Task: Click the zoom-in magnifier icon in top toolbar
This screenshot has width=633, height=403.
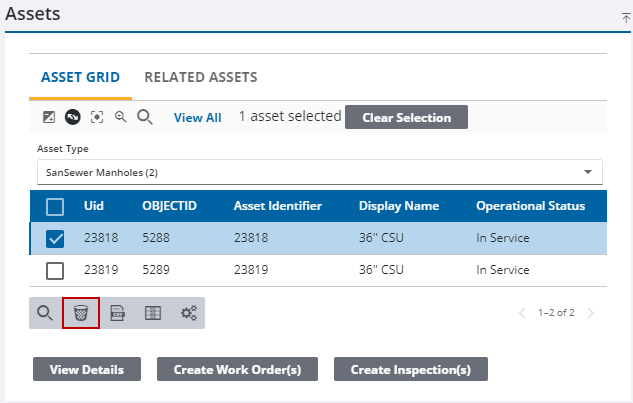Action: (121, 117)
